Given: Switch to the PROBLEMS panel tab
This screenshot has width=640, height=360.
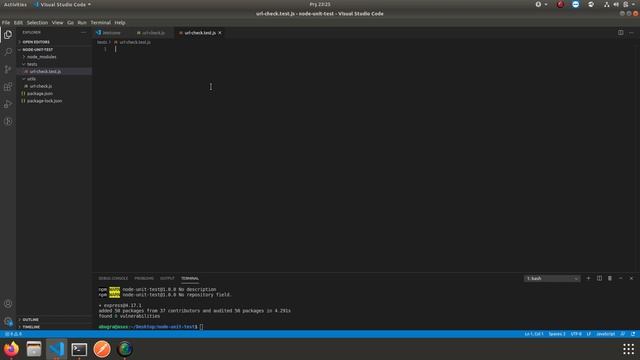Looking at the screenshot, I should (x=144, y=278).
